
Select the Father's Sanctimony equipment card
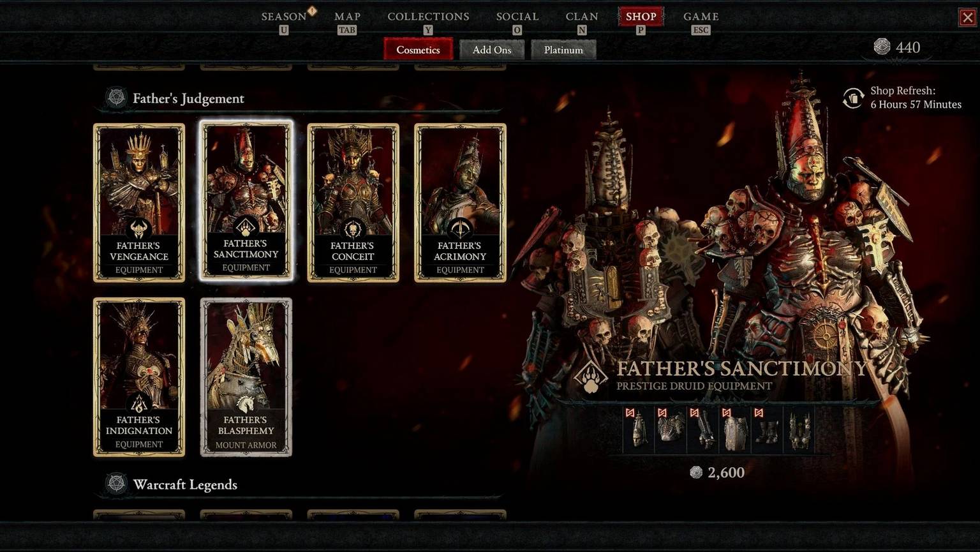pyautogui.click(x=246, y=200)
